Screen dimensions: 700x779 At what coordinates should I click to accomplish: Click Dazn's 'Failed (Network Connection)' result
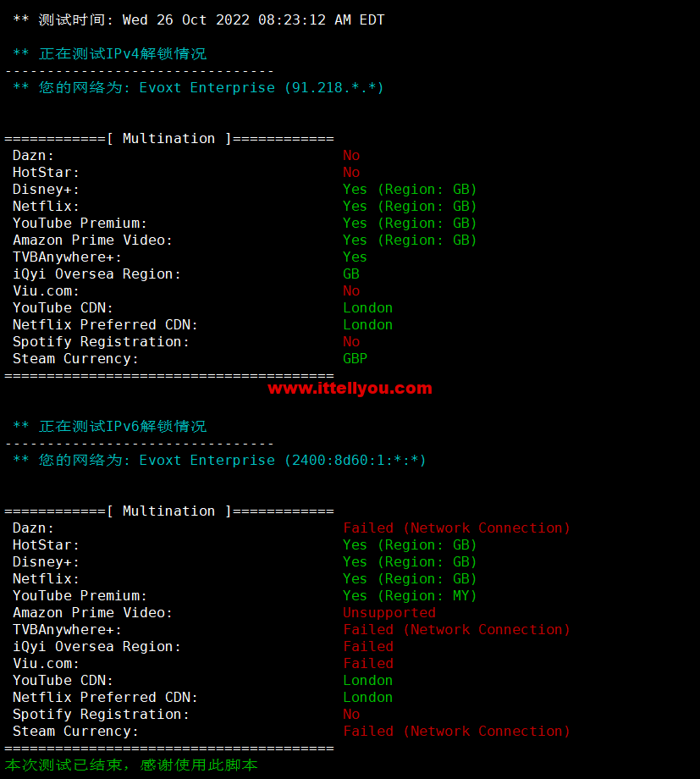(456, 528)
